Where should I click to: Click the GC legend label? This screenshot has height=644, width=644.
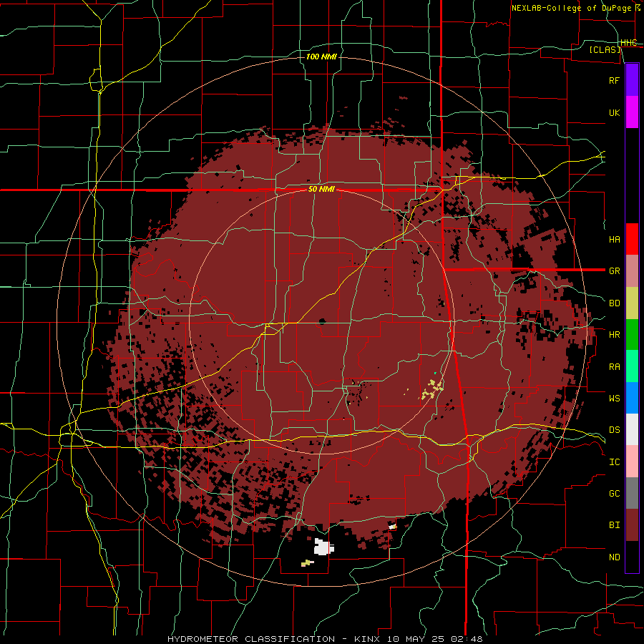[x=614, y=494]
